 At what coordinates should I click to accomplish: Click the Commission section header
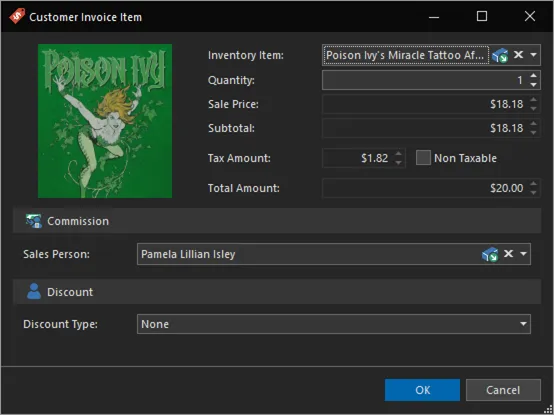click(x=277, y=221)
